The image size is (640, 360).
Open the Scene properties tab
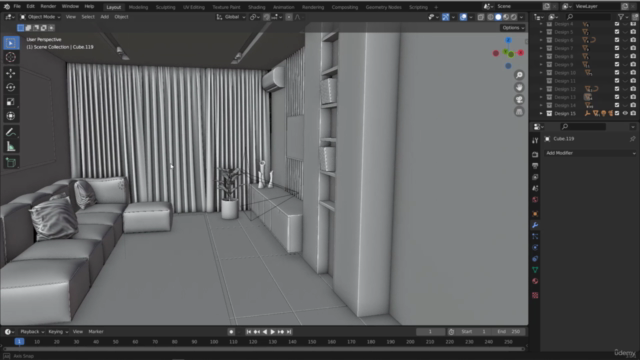click(535, 188)
